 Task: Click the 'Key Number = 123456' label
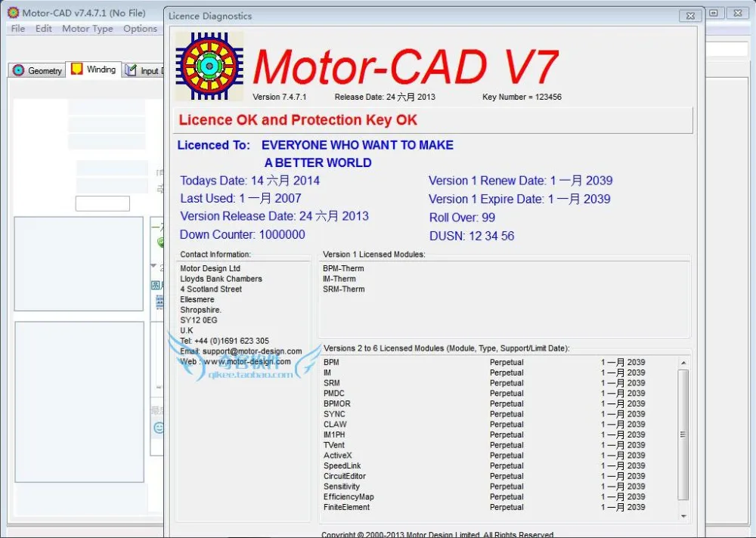pos(522,97)
